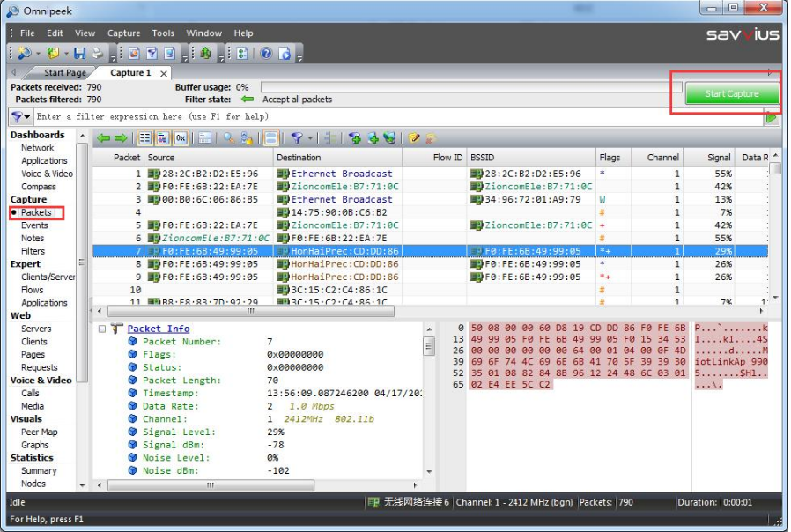Image resolution: width=791 pixels, height=532 pixels.
Task: Click the New Capture magnifier icon
Action: (24, 53)
